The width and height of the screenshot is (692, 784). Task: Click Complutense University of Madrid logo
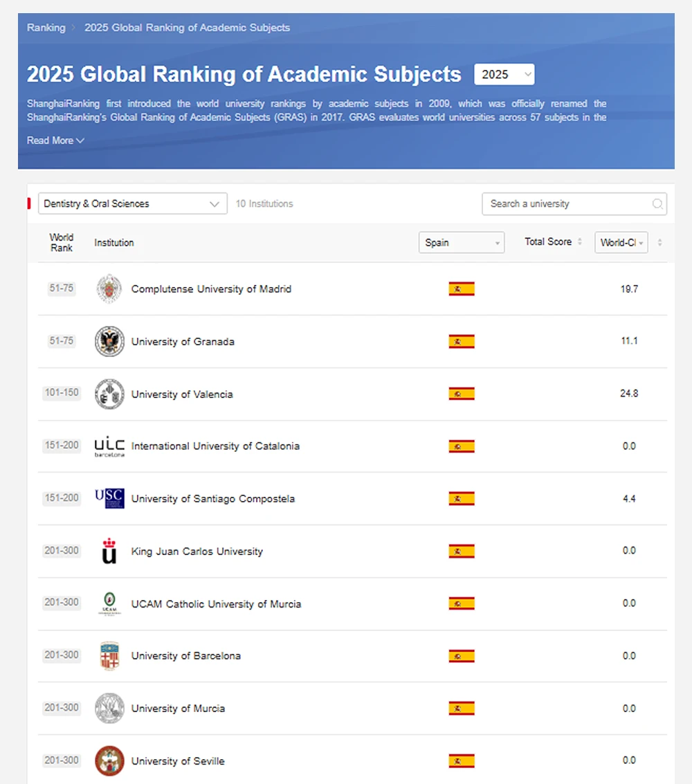[x=109, y=289]
